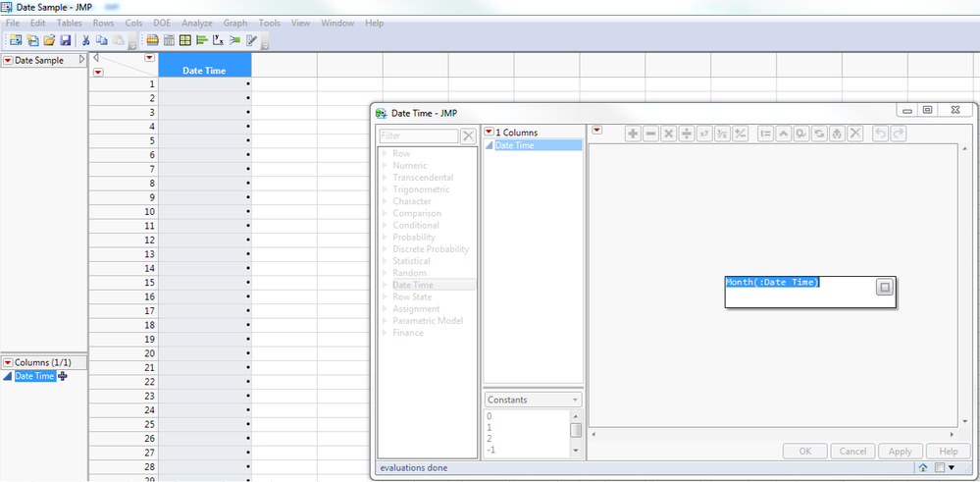Image resolution: width=980 pixels, height=482 pixels.
Task: Open the DOE menu
Action: [163, 24]
